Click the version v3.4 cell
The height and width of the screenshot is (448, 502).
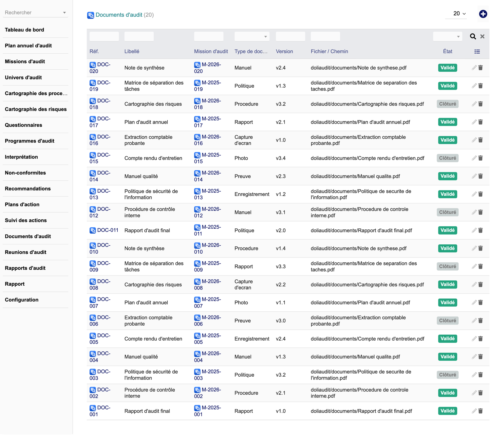(x=281, y=158)
